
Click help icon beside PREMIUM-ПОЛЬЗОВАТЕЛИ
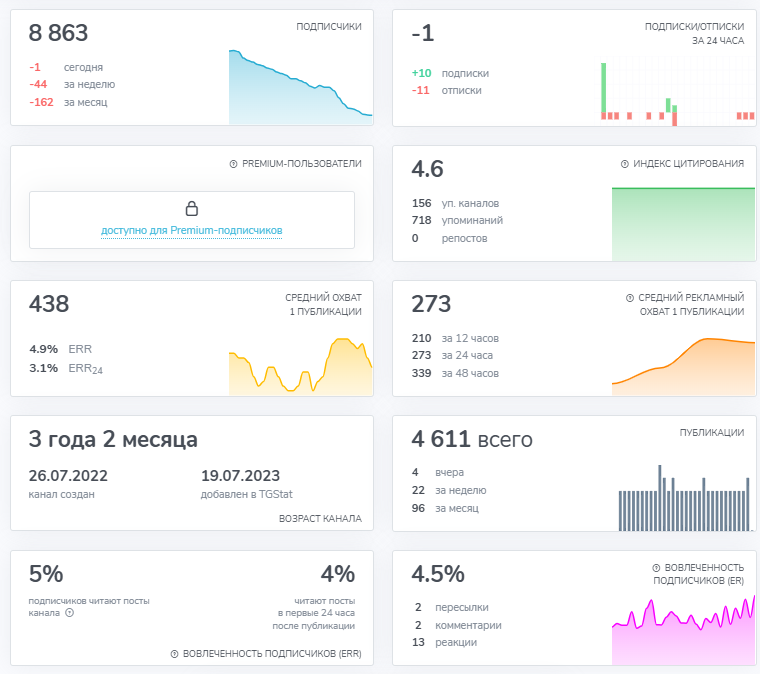click(233, 164)
